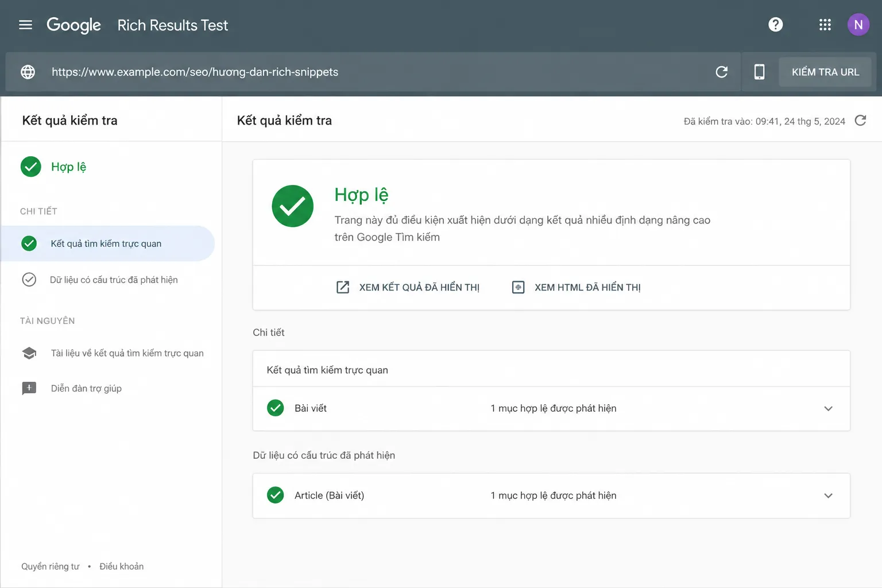Open the account avatar N

coord(858,25)
